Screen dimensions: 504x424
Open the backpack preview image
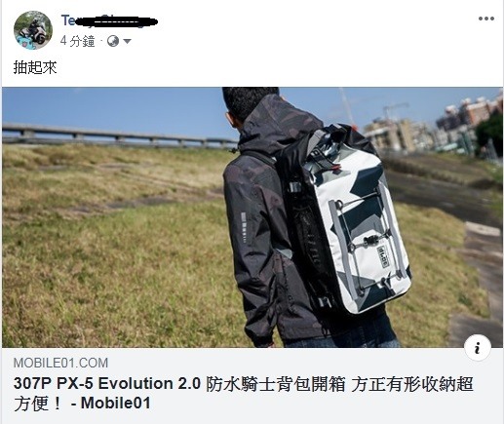(x=252, y=217)
